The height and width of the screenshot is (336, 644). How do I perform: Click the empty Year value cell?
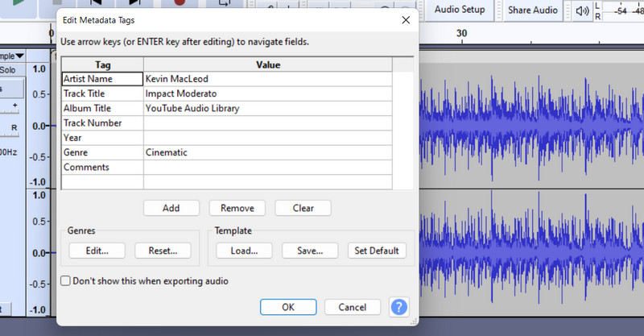(x=267, y=138)
